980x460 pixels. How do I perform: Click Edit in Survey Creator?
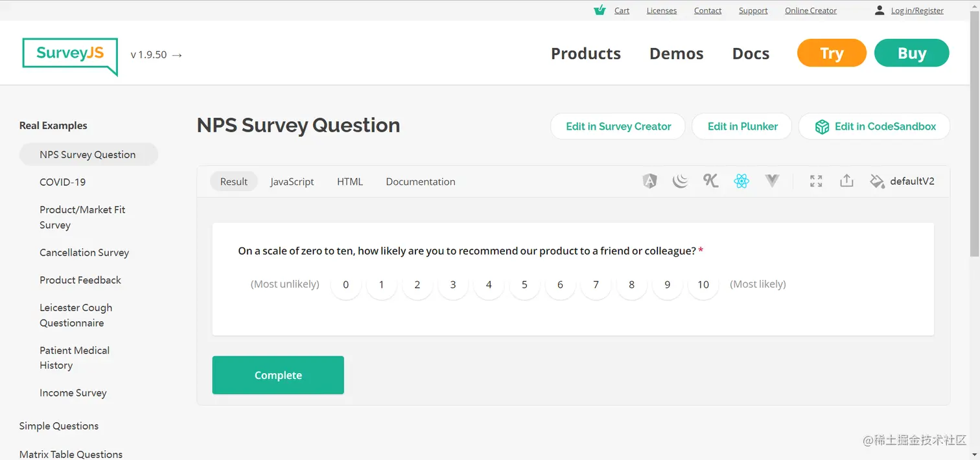click(618, 126)
